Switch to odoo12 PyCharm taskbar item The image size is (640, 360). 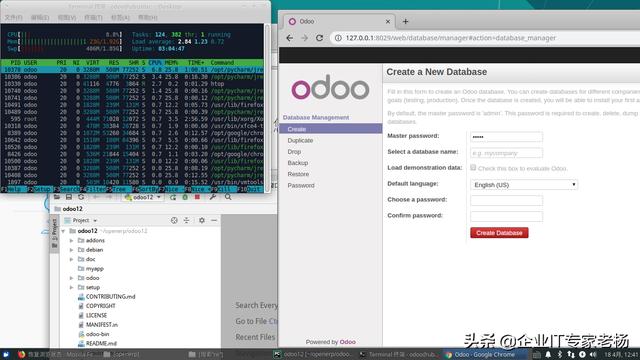[313, 355]
